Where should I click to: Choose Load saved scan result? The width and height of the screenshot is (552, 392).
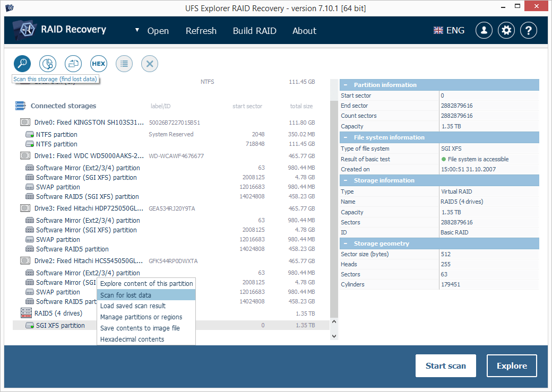(146, 306)
